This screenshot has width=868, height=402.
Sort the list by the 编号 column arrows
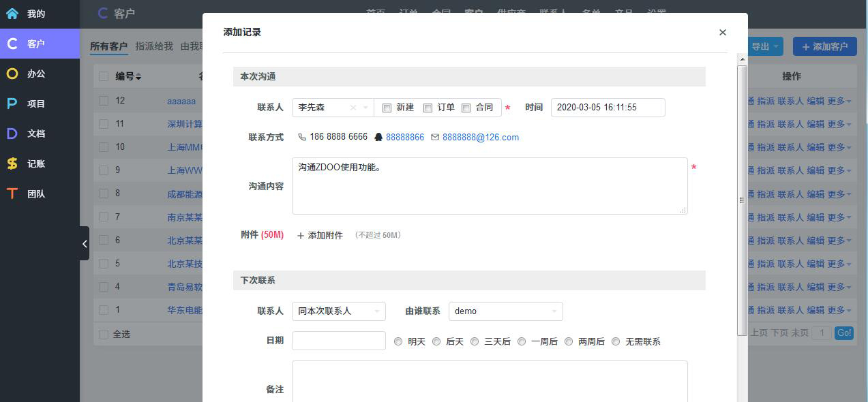point(138,77)
